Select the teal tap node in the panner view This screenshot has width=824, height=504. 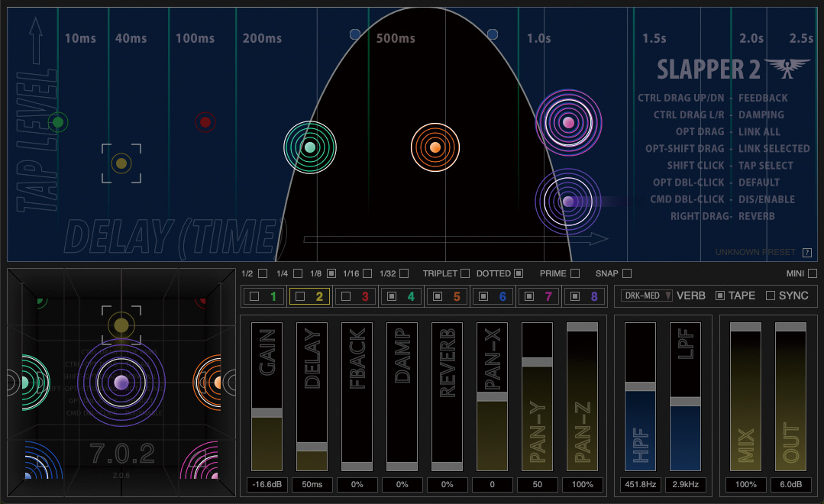34,382
